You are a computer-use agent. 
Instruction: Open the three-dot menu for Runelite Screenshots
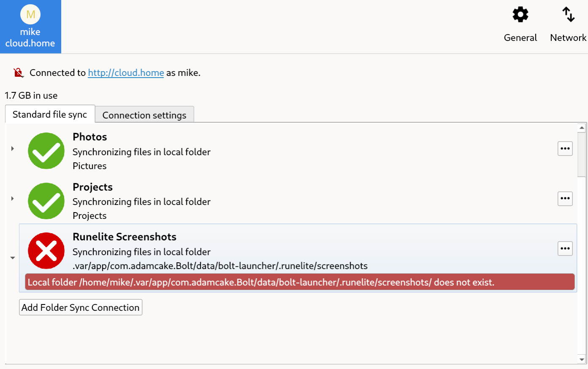coord(565,248)
